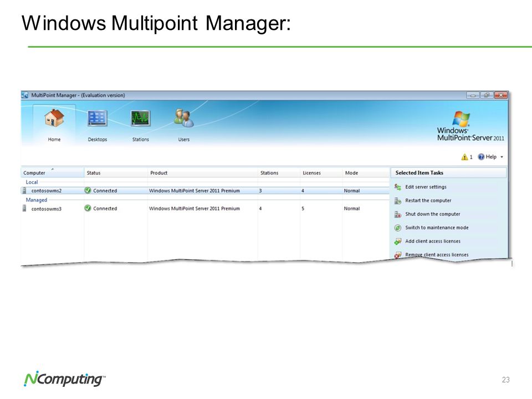Select the contosowms3 computer name
Screen dimensions: 532x399
47,209
